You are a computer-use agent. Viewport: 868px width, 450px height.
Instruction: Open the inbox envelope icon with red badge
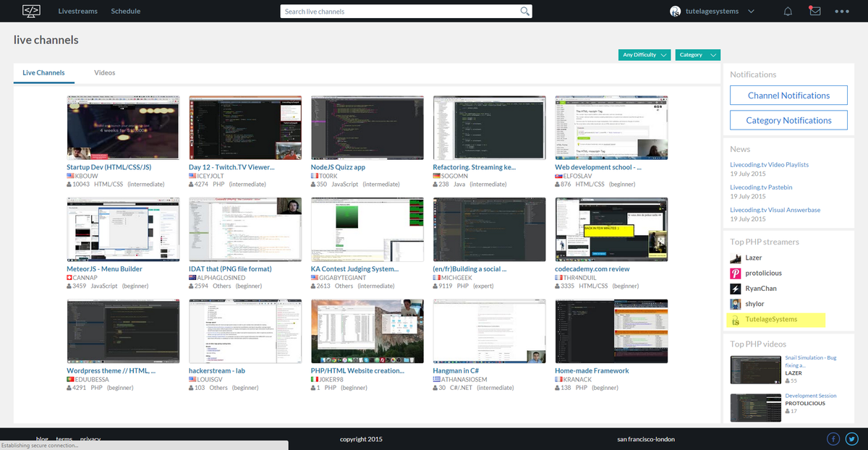coord(815,11)
